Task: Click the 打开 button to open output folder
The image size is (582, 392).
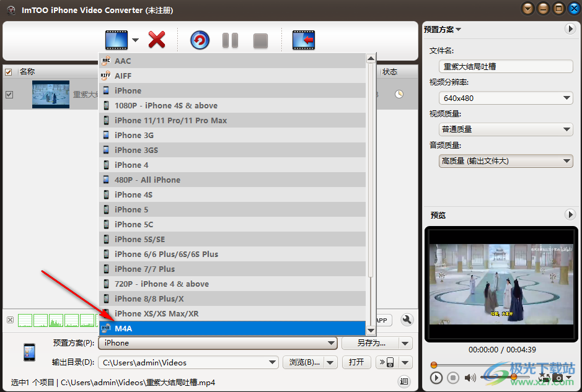Action: click(356, 362)
